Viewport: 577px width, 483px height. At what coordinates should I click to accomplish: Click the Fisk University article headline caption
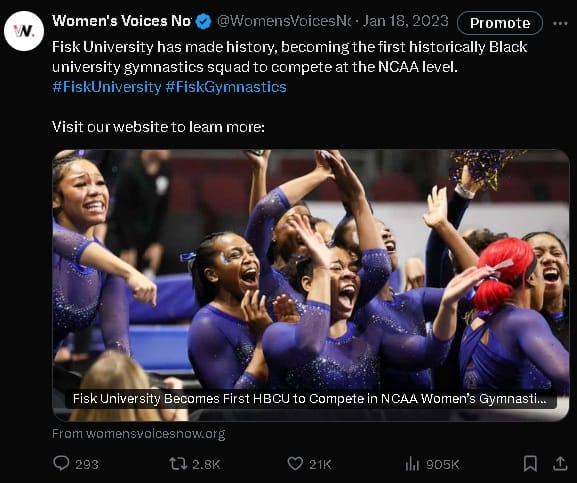coord(309,399)
